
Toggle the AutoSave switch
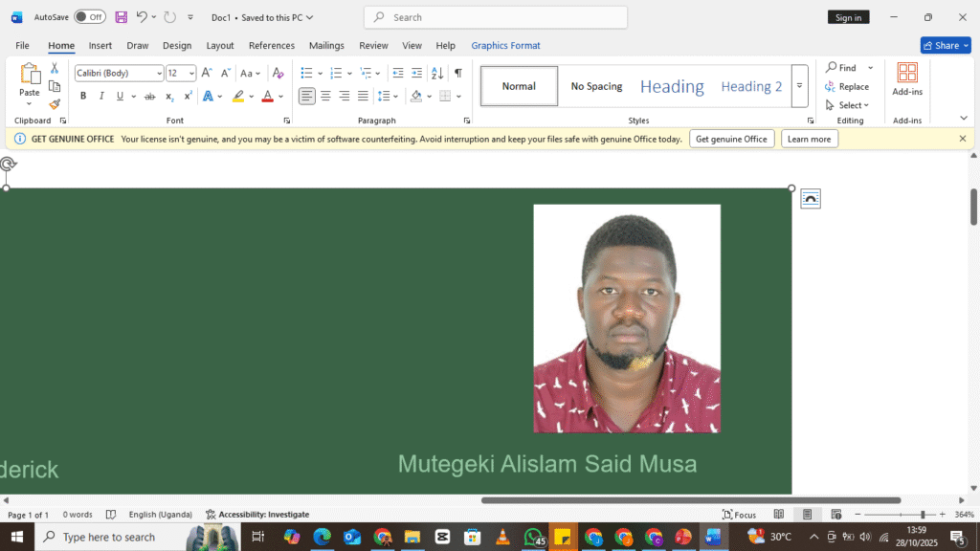tap(90, 17)
